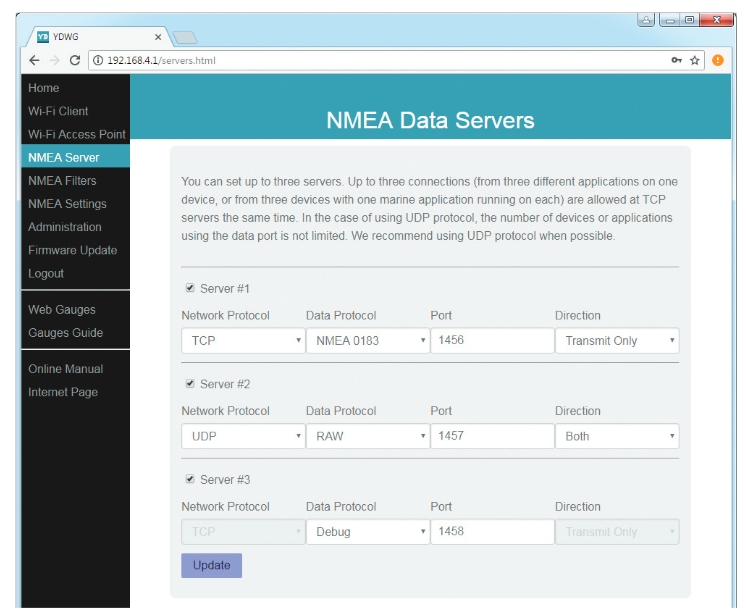Click the site info icon in address bar

click(97, 60)
